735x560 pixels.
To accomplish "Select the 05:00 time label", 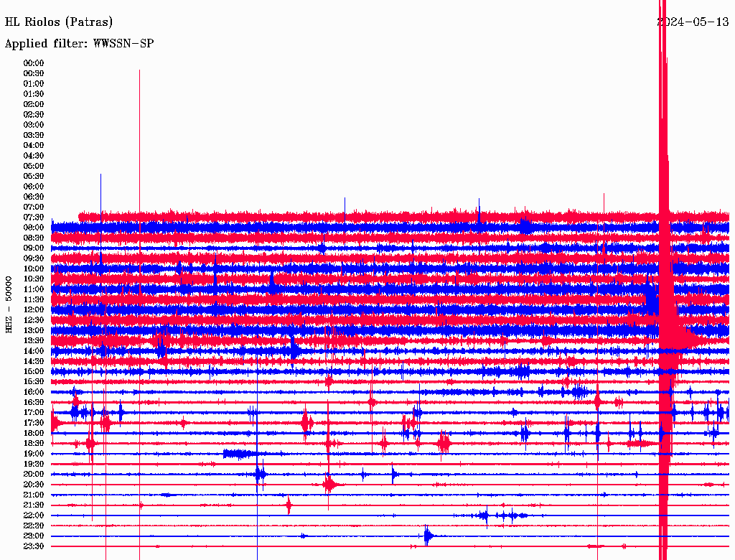I will 34,166.
